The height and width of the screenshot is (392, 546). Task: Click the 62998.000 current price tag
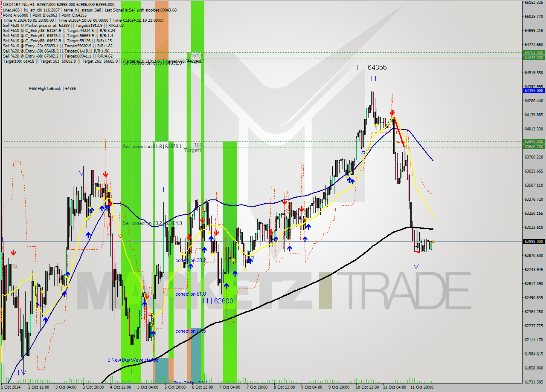click(534, 241)
